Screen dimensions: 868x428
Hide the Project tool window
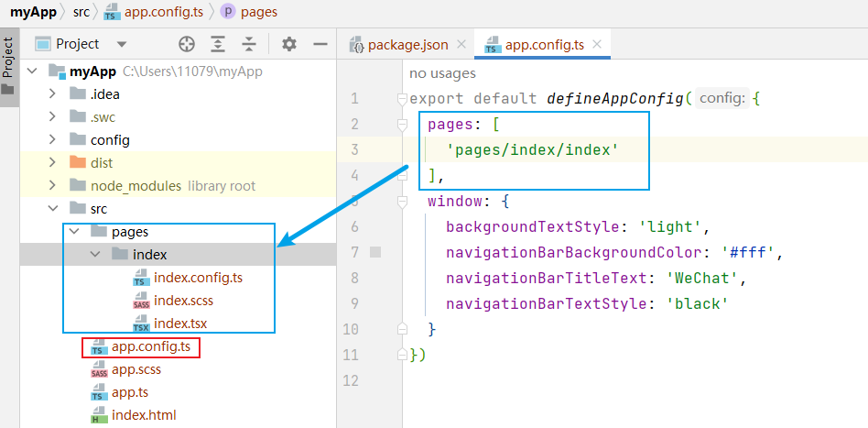tap(320, 44)
